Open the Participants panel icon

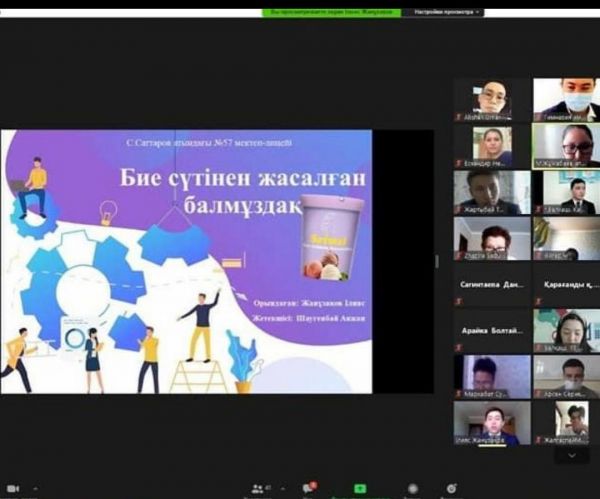point(259,489)
